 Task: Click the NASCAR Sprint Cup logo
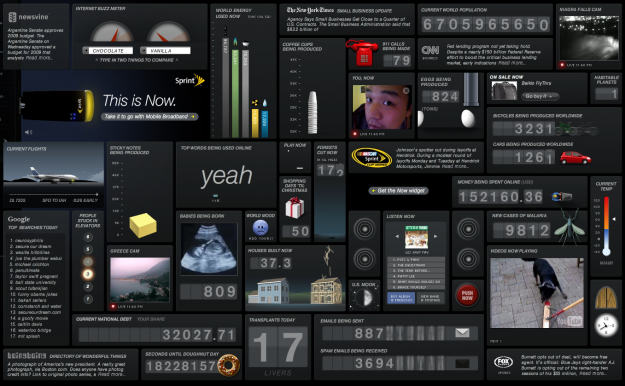371,158
